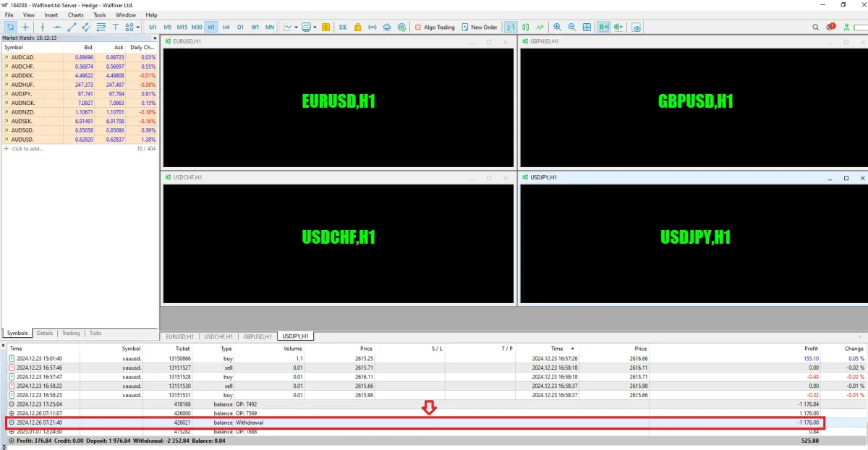
Task: Switch chart to line chart mode
Action: pos(540,27)
